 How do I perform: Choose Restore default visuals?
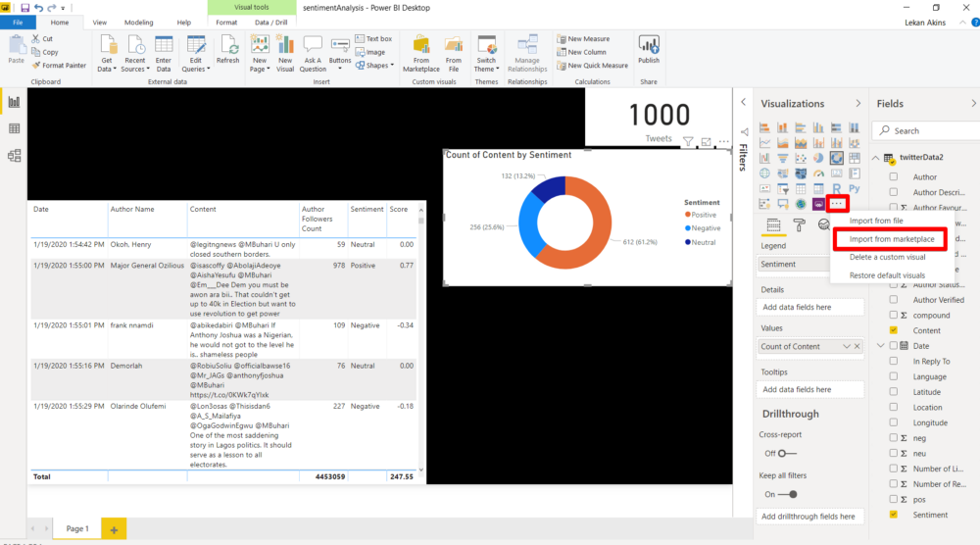pyautogui.click(x=887, y=275)
